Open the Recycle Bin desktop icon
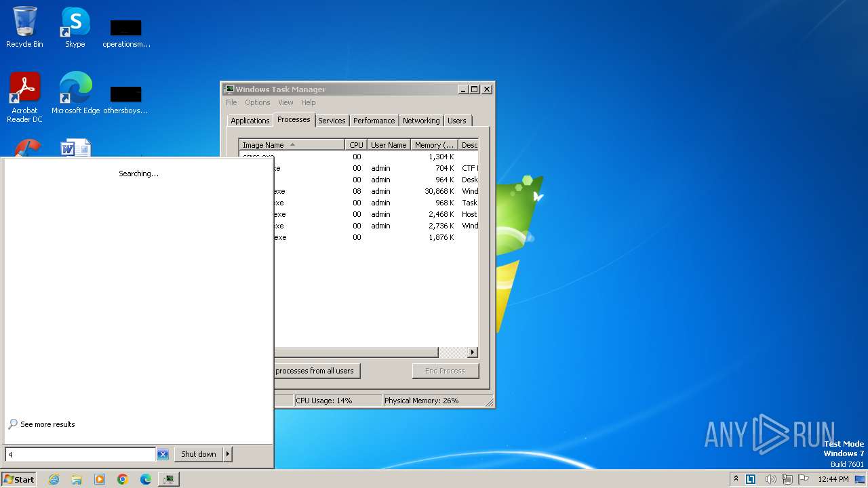Screen dimensions: 868x488 (24, 27)
